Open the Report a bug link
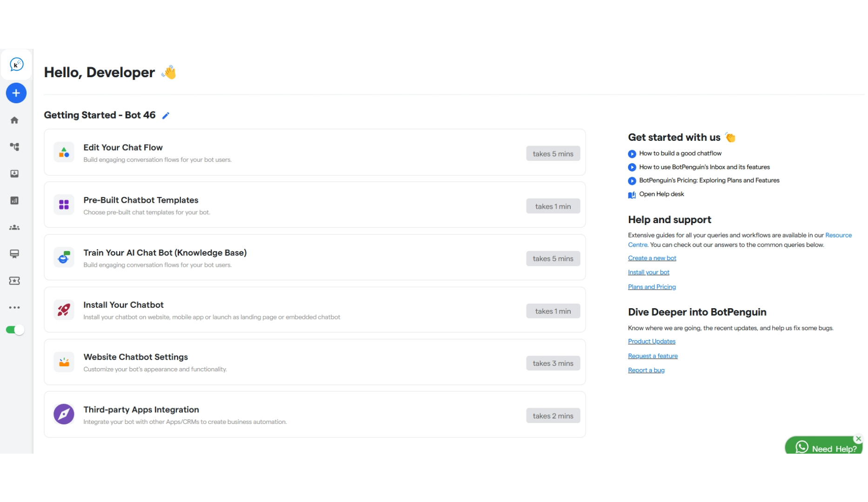This screenshot has width=868, height=502. coord(646,370)
